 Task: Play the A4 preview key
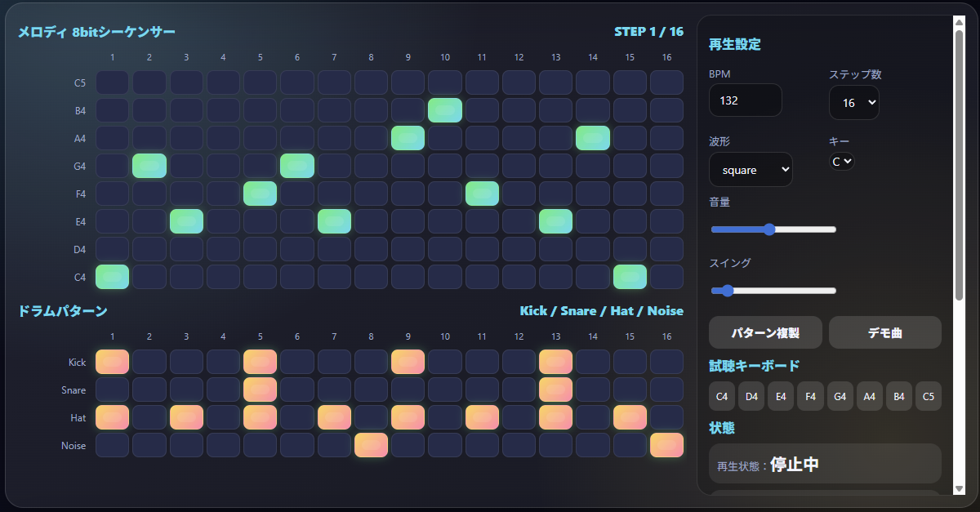(x=869, y=396)
